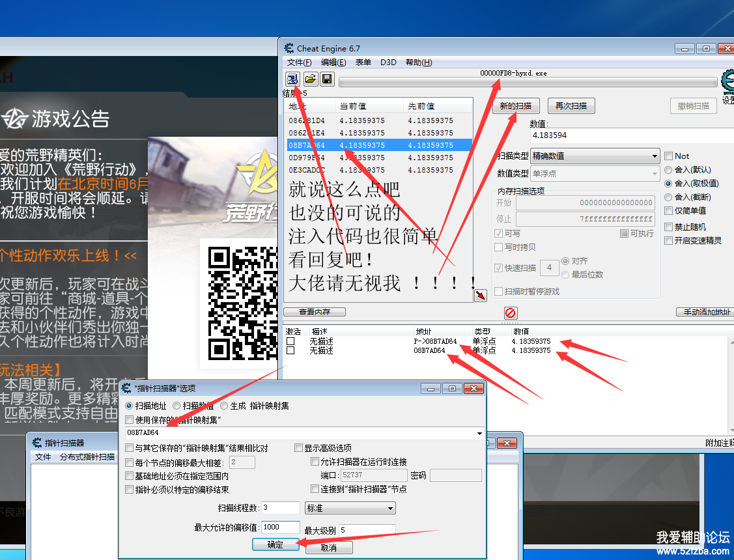734x560 pixels.
Task: Click the 新的扫描 button
Action: click(x=516, y=105)
